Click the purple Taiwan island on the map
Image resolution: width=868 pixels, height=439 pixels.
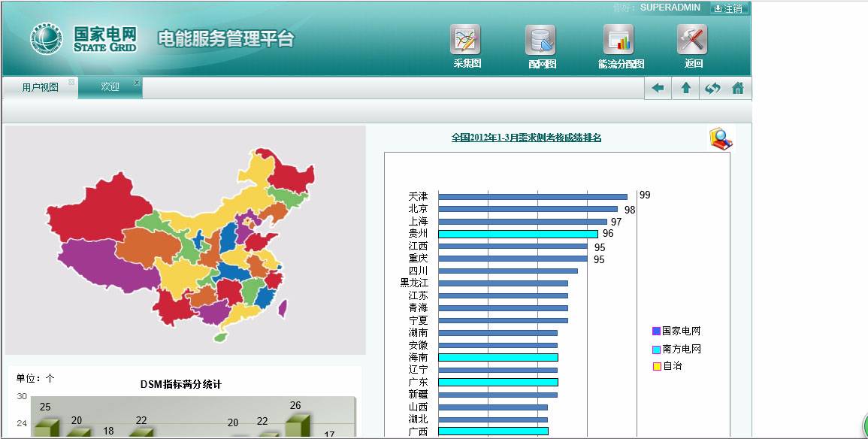click(x=283, y=307)
